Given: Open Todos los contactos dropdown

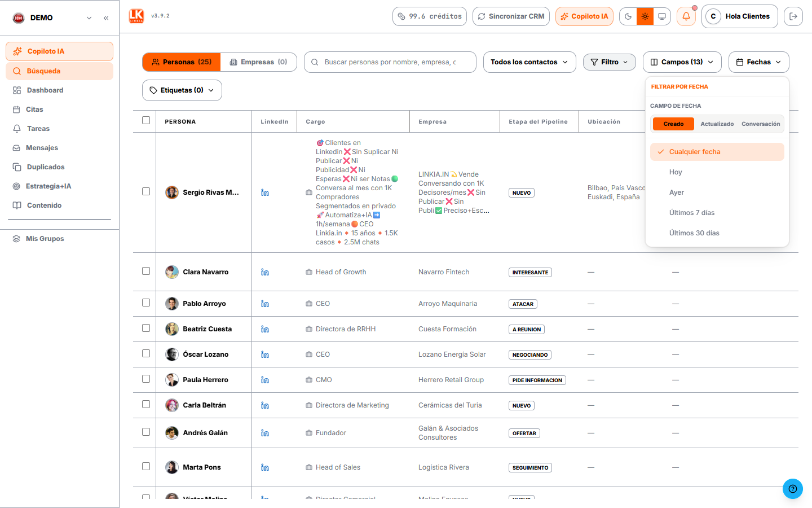Looking at the screenshot, I should point(529,62).
